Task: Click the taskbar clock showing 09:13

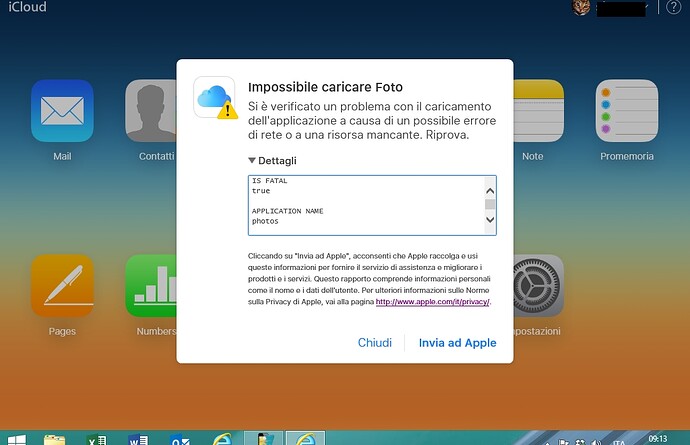Action: 657,439
